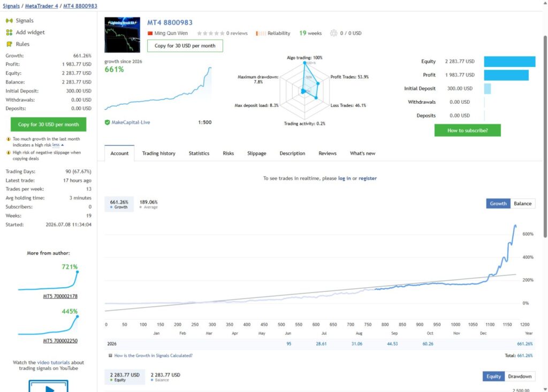Switch chart to Growth view
This screenshot has width=548, height=392.
click(498, 203)
